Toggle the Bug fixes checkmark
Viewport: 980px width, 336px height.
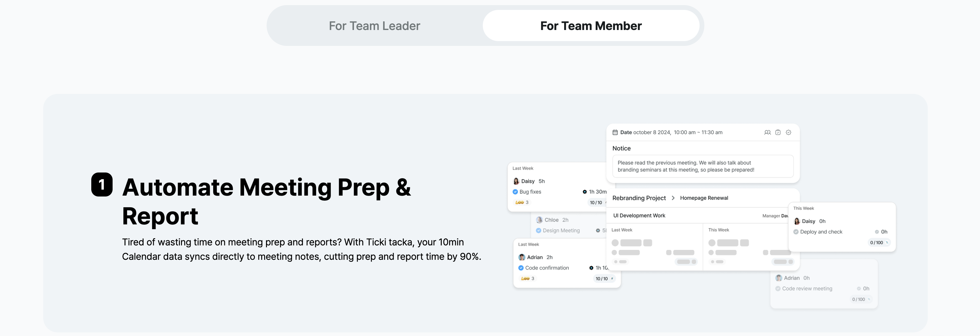click(515, 192)
